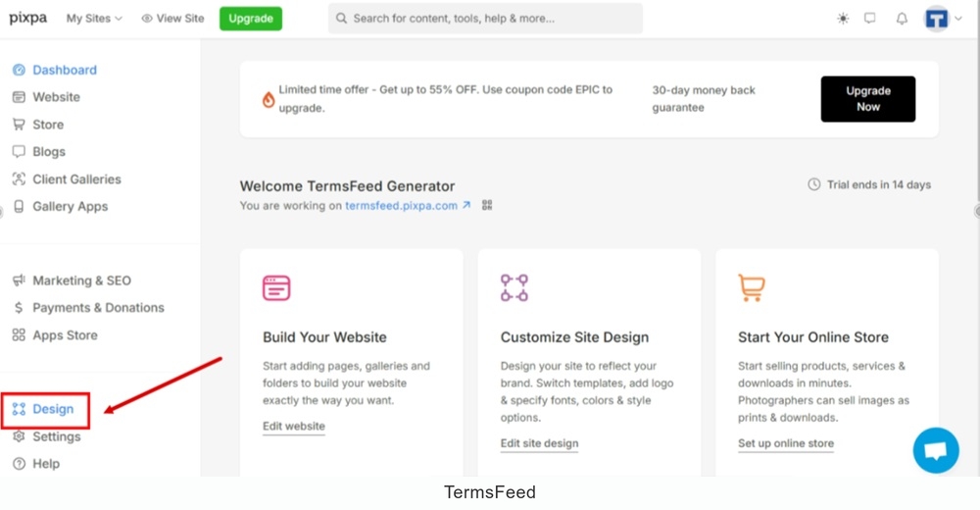Click the Settings gear icon
The image size is (980, 510).
coord(19,436)
